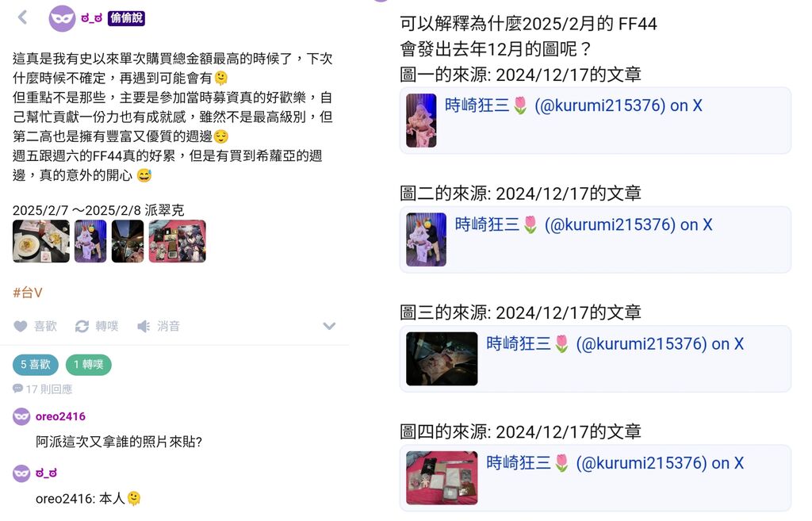Open the masked poster avatar at top
This screenshot has height=521, width=812.
(62, 19)
